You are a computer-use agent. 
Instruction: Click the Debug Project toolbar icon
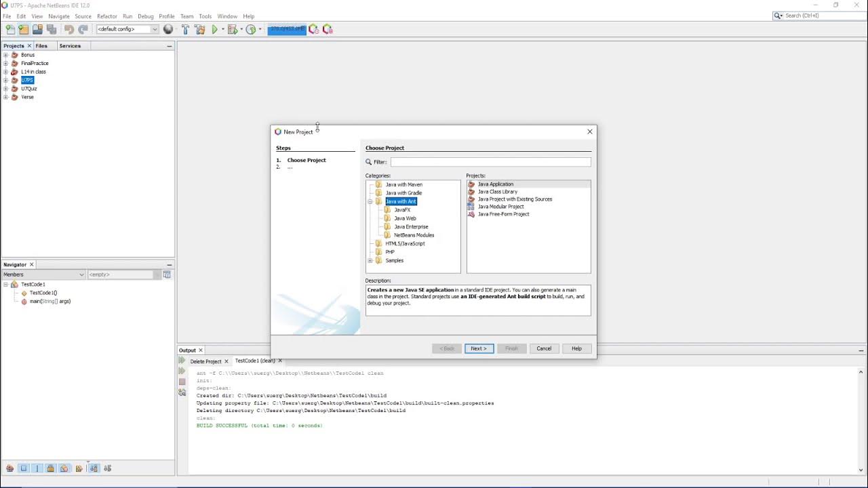233,29
